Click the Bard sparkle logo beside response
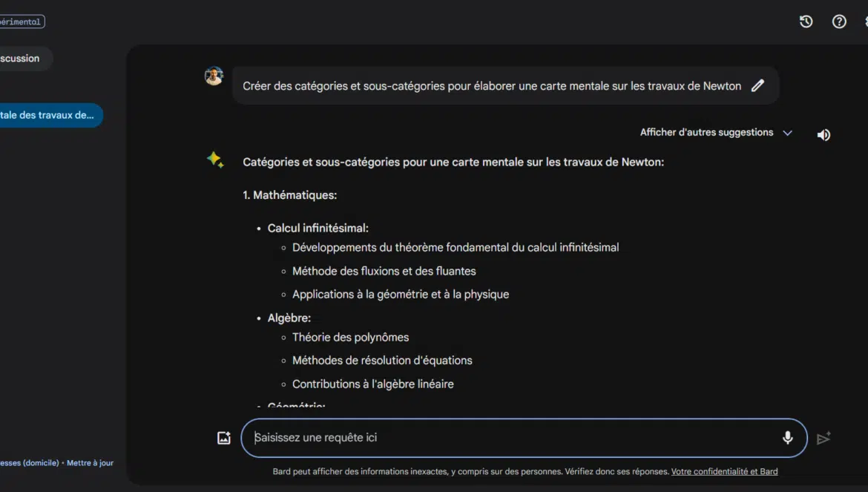The height and width of the screenshot is (492, 868). 215,160
